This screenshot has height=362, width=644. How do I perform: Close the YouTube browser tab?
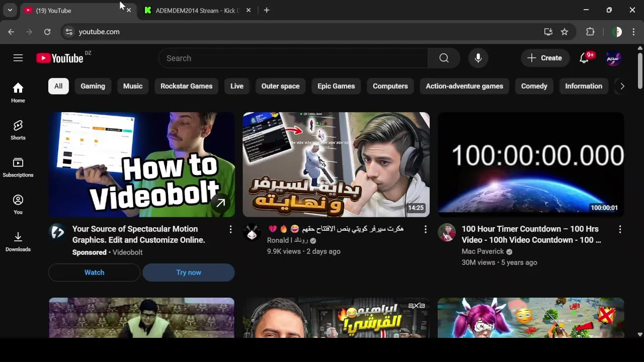[129, 10]
